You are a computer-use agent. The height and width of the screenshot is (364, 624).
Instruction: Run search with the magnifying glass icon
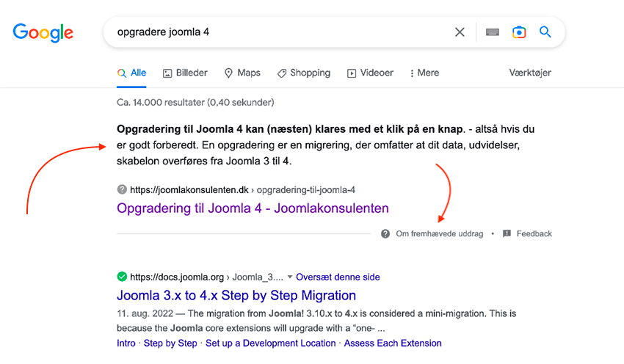click(545, 32)
